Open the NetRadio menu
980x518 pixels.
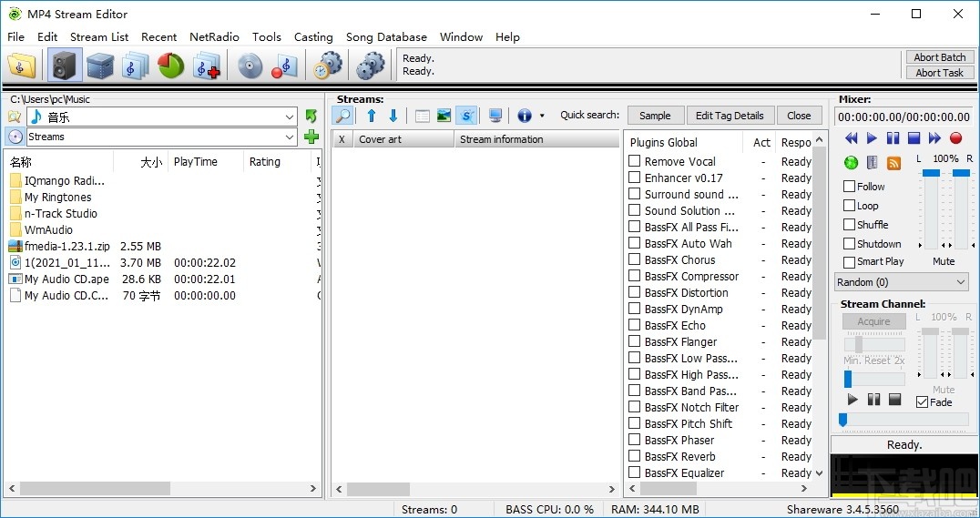pyautogui.click(x=214, y=36)
